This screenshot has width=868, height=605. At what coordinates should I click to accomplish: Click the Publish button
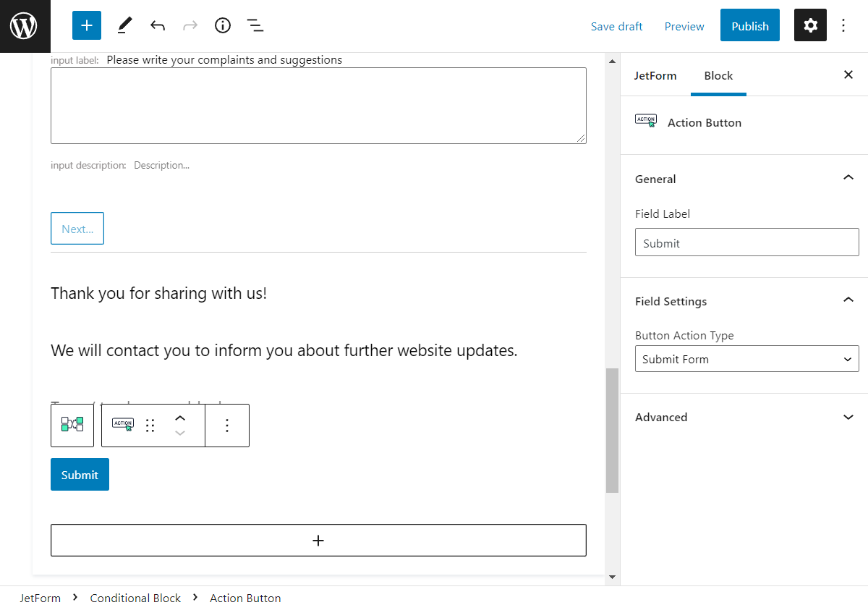pyautogui.click(x=749, y=25)
